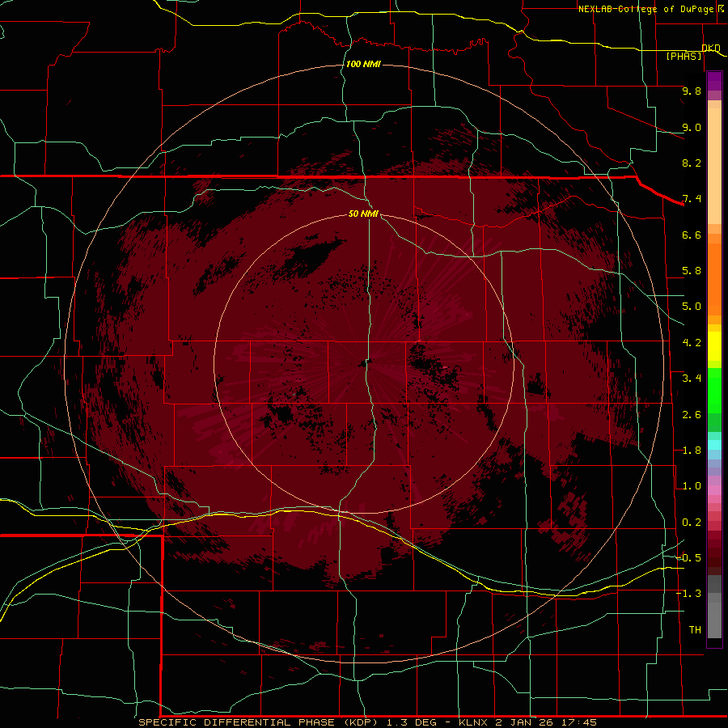This screenshot has width=728, height=728.
Task: Click the pink swatch beside 1.0
Action: [714, 490]
